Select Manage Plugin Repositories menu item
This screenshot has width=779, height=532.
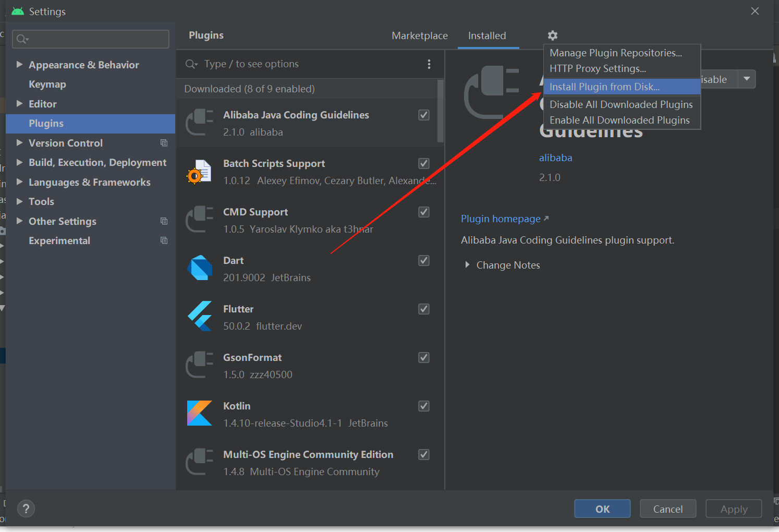click(x=622, y=53)
